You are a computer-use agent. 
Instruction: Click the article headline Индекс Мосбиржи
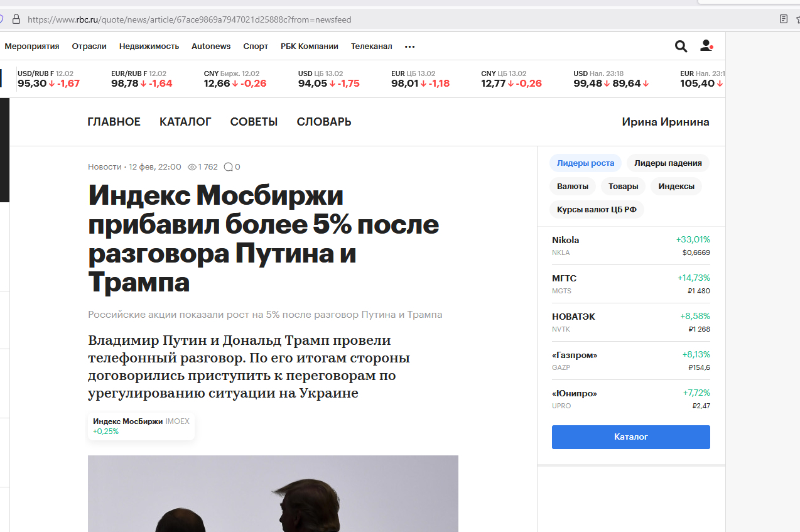264,239
